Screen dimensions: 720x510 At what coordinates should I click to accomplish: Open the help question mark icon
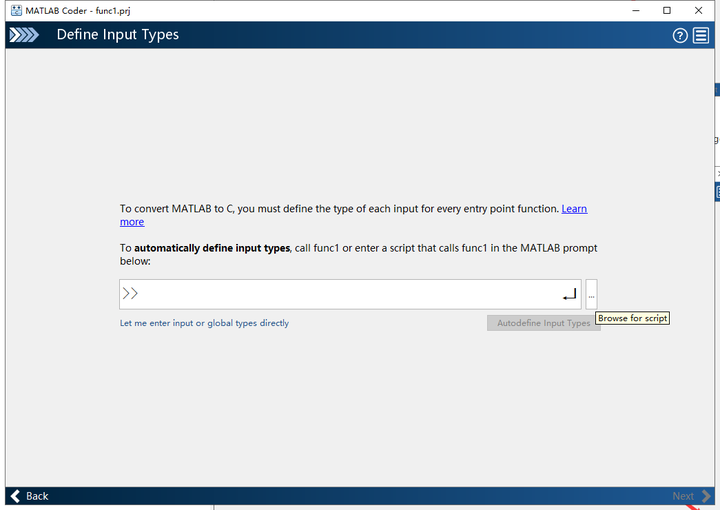(680, 35)
